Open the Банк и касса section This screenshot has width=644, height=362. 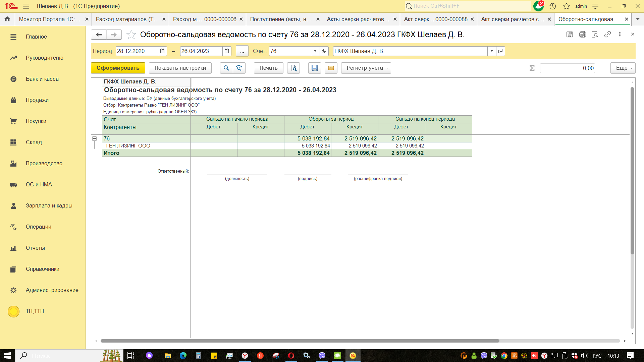(42, 79)
